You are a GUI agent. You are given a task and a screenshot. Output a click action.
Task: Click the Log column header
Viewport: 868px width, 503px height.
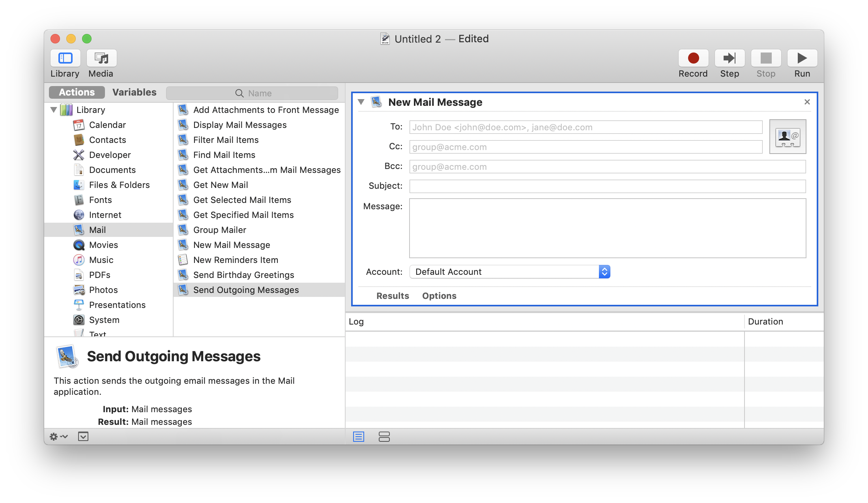545,322
